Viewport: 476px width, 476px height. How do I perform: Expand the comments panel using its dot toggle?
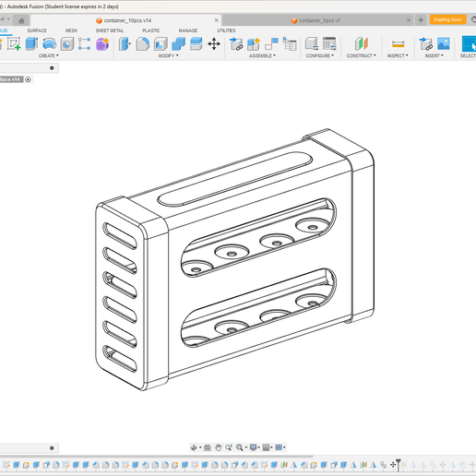52,448
